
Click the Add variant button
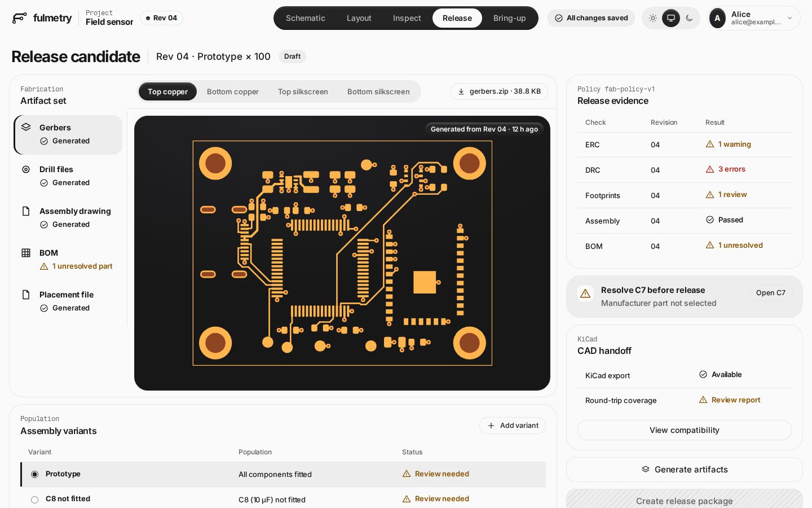pyautogui.click(x=513, y=426)
